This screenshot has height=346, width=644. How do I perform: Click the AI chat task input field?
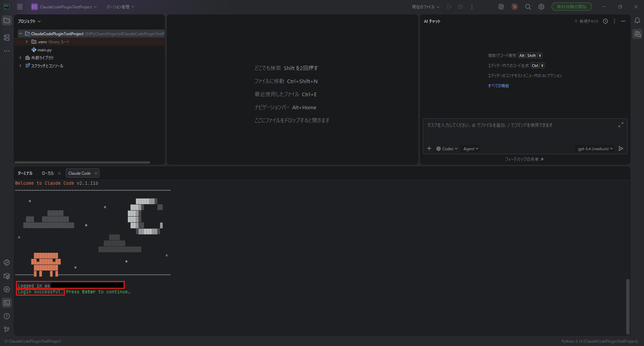point(520,131)
